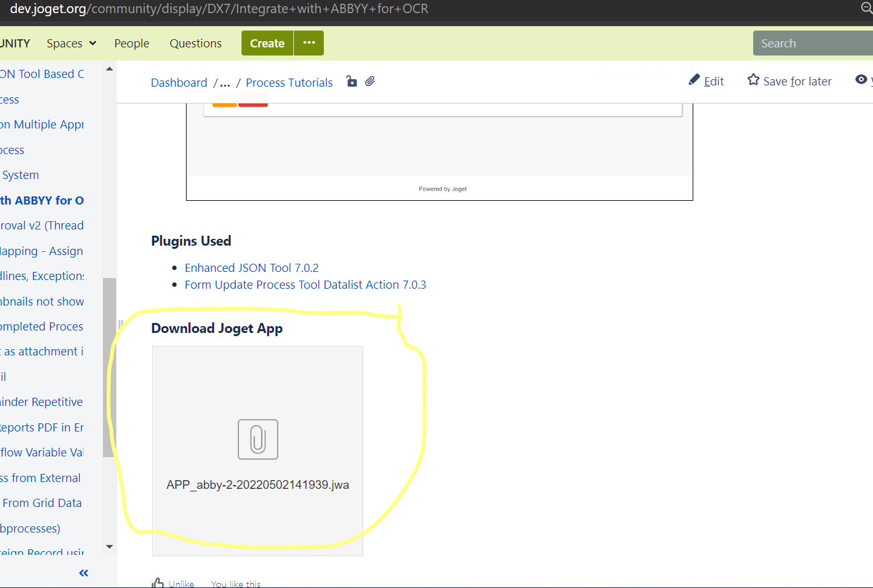The height and width of the screenshot is (588, 873).
Task: Open the three-dots menu next to Create
Action: click(x=309, y=43)
